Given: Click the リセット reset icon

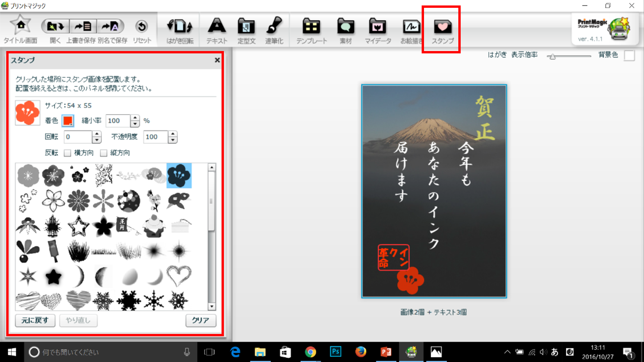Looking at the screenshot, I should click(x=142, y=26).
